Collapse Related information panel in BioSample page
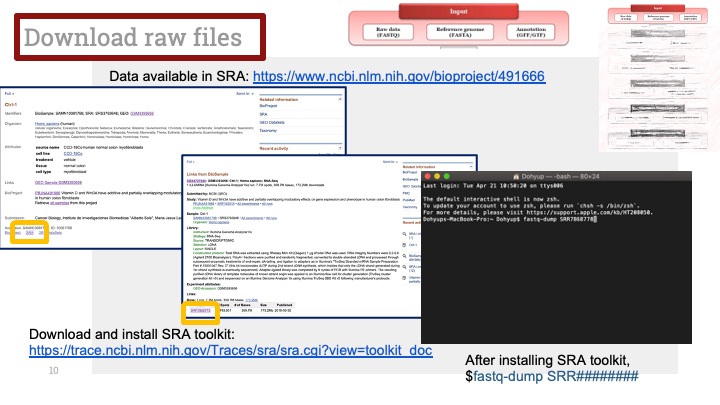Screen dimensions: 720x405 pyautogui.click(x=340, y=99)
